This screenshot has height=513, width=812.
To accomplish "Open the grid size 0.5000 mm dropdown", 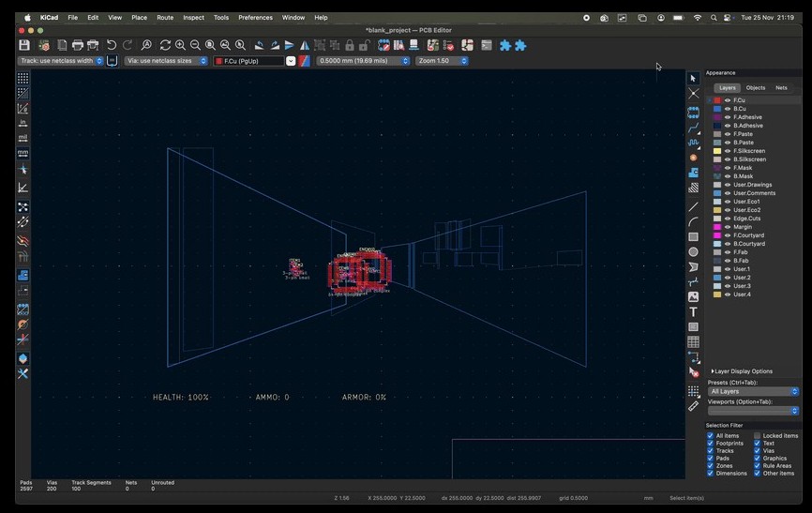I will [x=363, y=61].
